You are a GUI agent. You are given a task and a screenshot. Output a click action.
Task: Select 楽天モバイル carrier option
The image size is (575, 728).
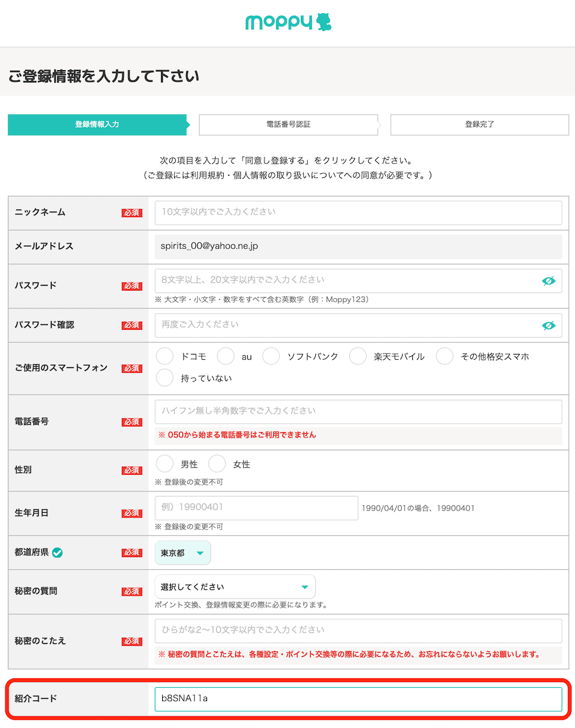coord(358,356)
